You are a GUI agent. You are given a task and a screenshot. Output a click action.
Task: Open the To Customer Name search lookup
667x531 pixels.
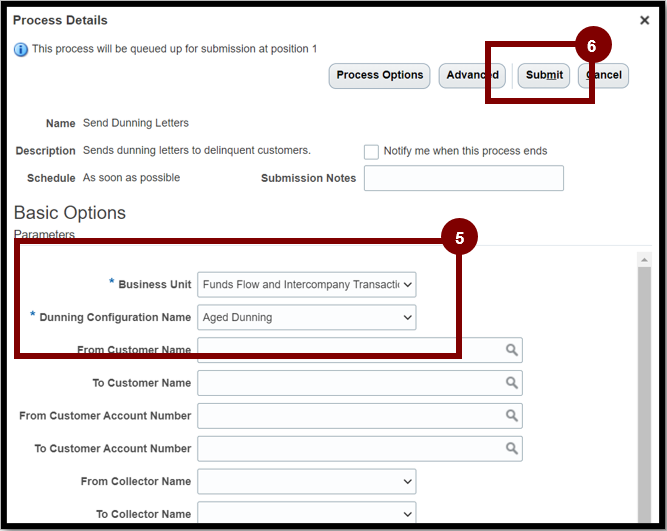(x=512, y=383)
